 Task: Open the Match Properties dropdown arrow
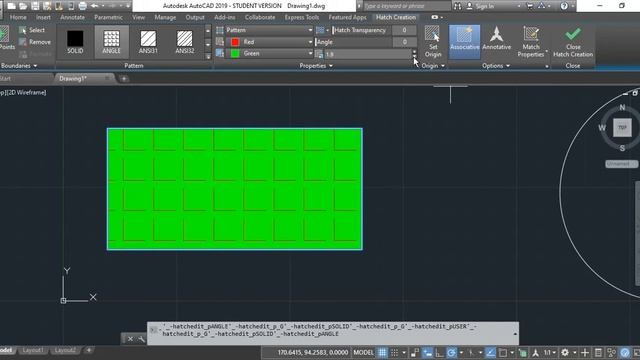click(547, 51)
